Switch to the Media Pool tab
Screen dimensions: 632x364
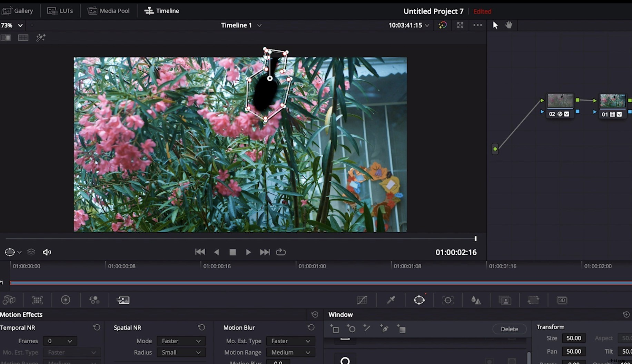[x=108, y=11]
